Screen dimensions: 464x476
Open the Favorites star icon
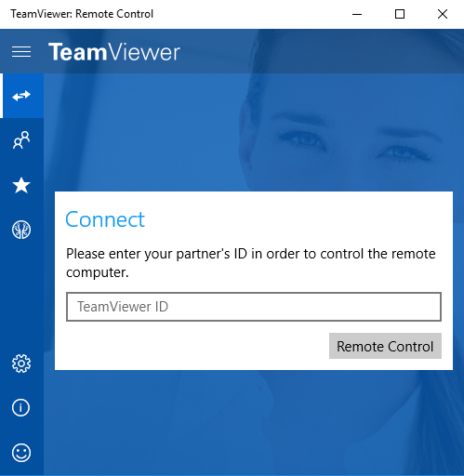click(x=21, y=185)
